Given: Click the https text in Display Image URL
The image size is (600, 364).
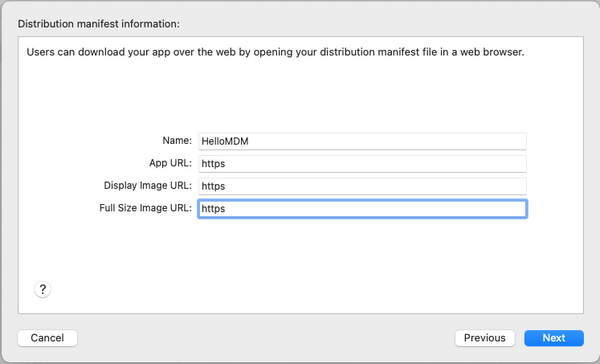Looking at the screenshot, I should tap(213, 186).
